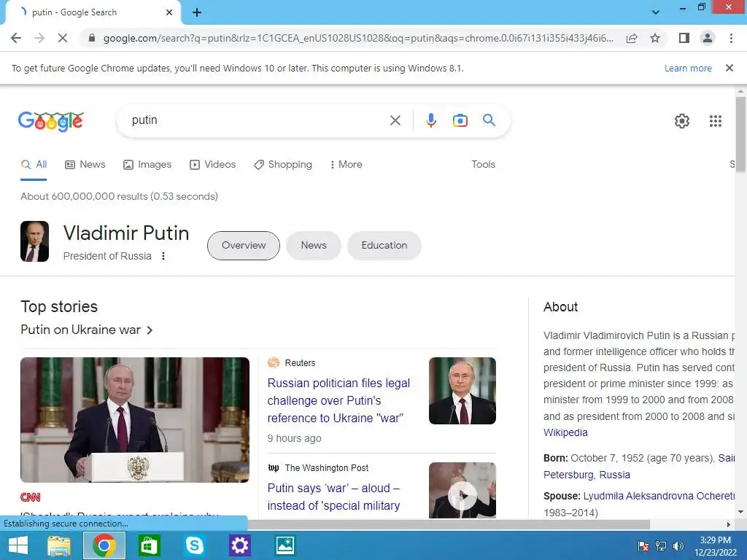Dismiss the Chrome update notification bar
Viewport: 747px width, 560px height.
[x=729, y=68]
